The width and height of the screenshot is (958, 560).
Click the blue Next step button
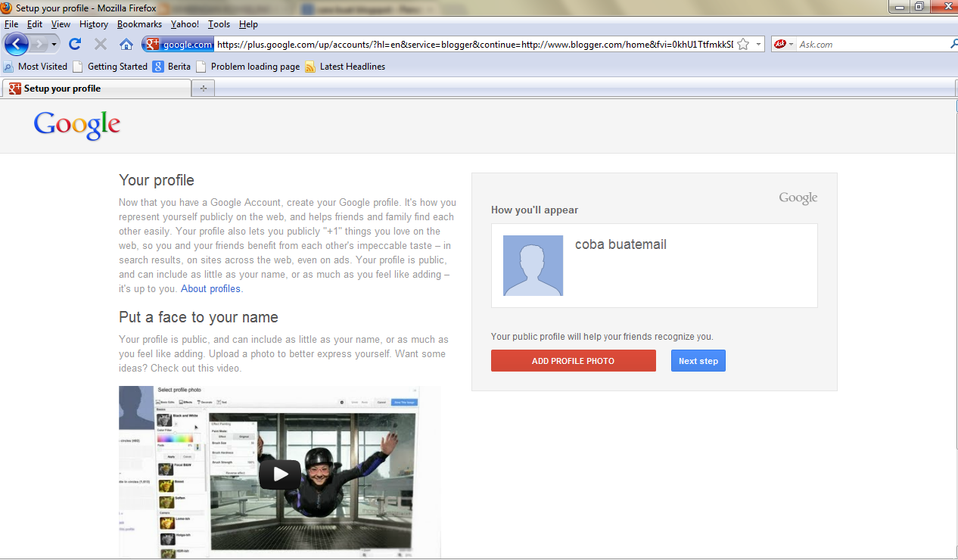698,361
